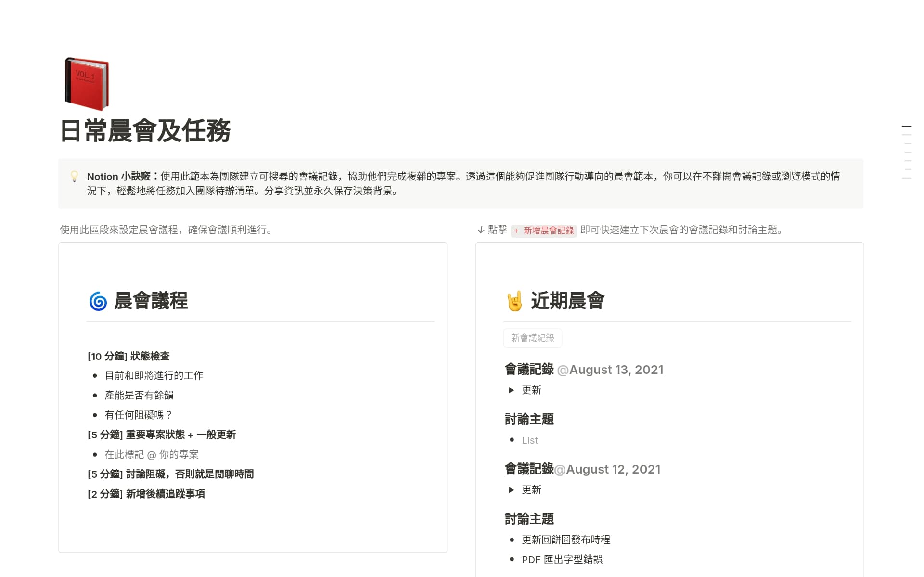The image size is (924, 577).
Task: Open the @August 12, 2021 date mention
Action: pyautogui.click(x=608, y=469)
